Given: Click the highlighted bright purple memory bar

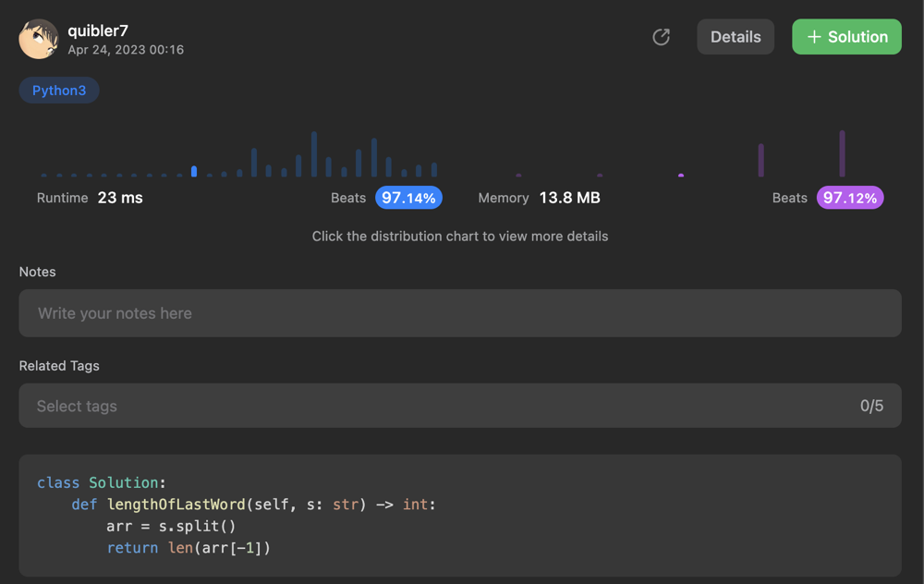Looking at the screenshot, I should point(681,174).
